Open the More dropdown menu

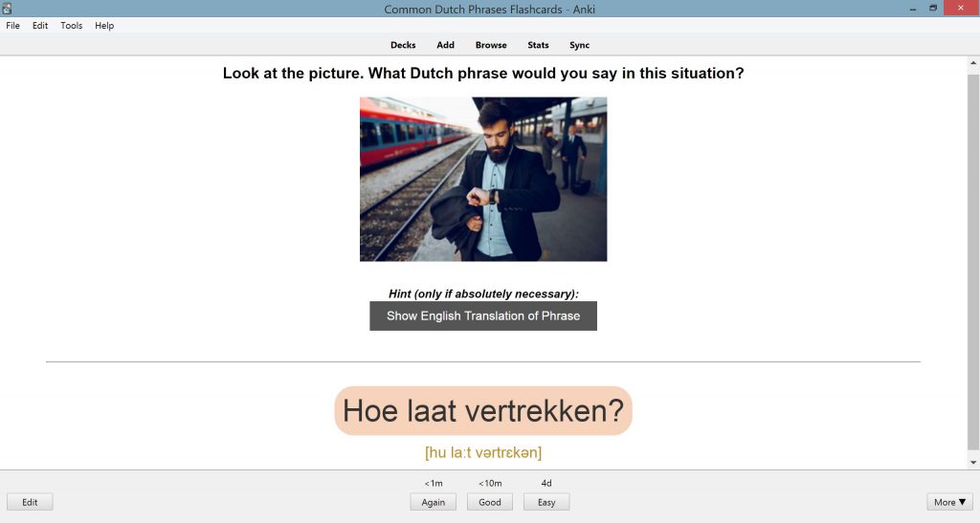[x=949, y=502]
